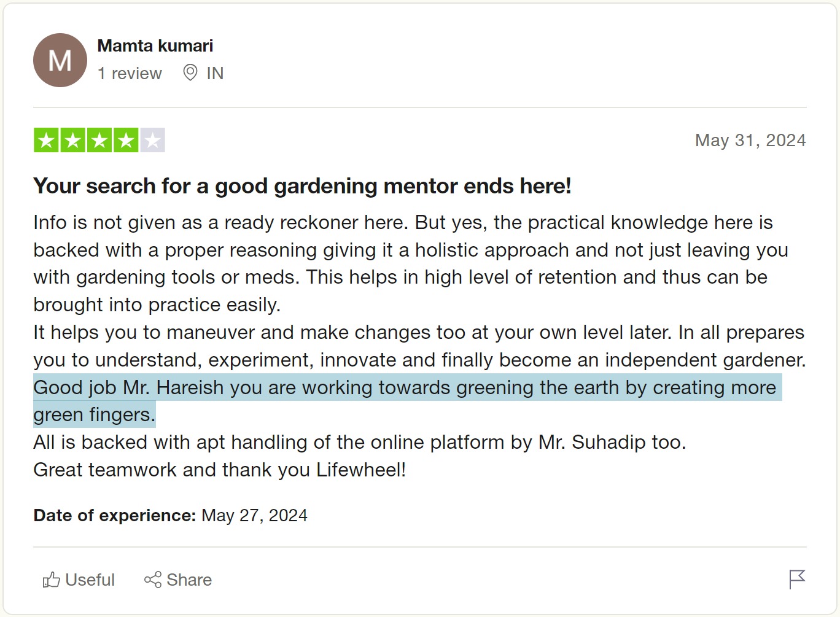Viewport: 840px width, 617px height.
Task: Open the round "M" reviewer avatar
Action: point(60,60)
